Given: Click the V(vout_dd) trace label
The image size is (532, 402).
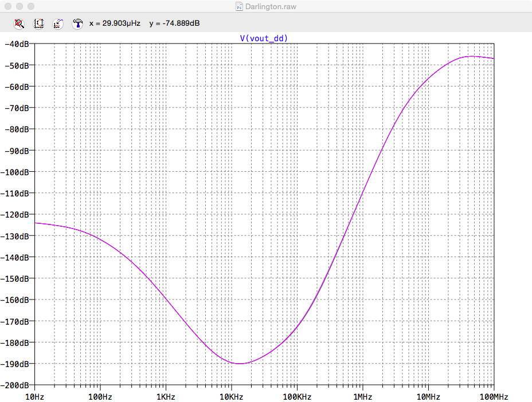Looking at the screenshot, I should tap(264, 38).
